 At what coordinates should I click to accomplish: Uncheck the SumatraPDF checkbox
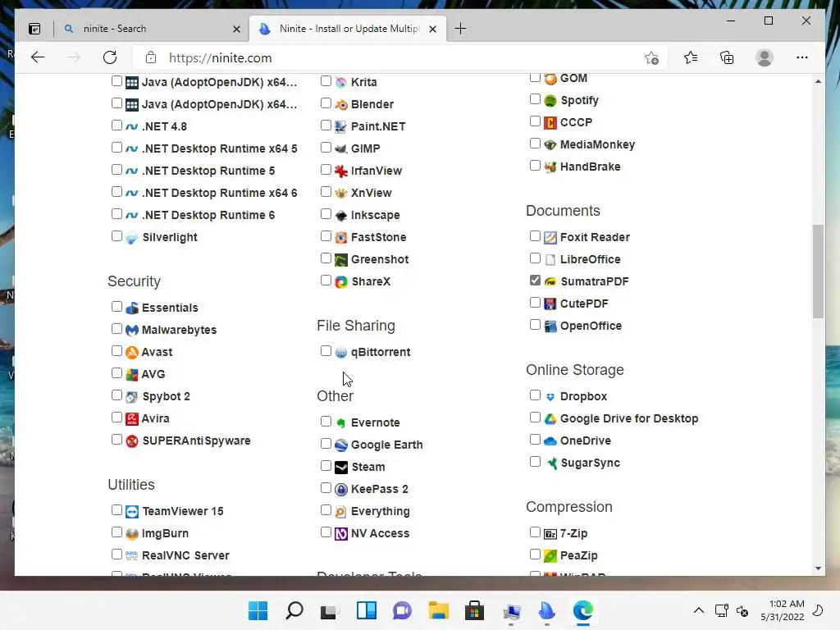(x=535, y=281)
